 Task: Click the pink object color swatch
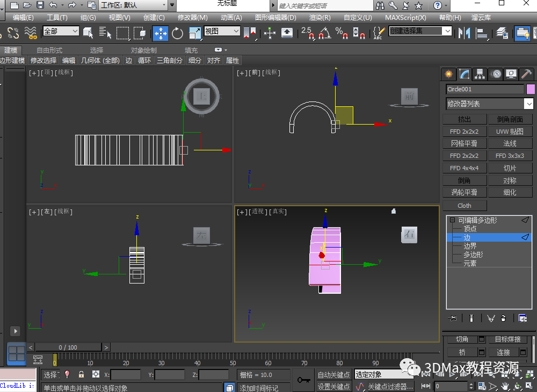point(531,89)
